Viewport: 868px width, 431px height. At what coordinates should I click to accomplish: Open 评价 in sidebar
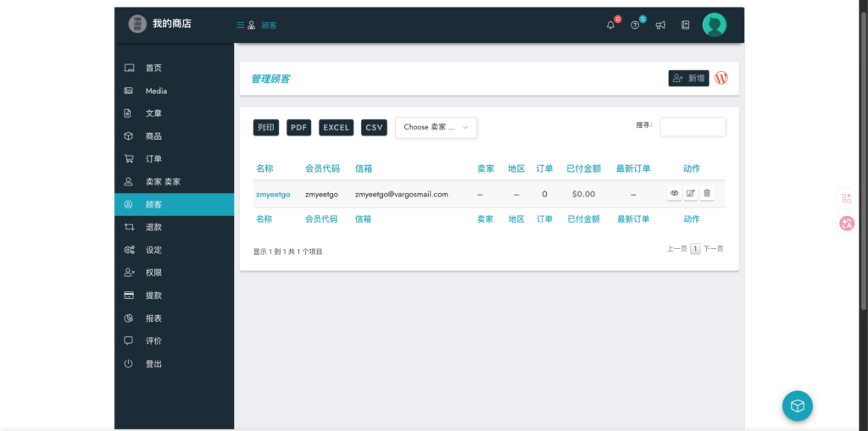coord(174,340)
